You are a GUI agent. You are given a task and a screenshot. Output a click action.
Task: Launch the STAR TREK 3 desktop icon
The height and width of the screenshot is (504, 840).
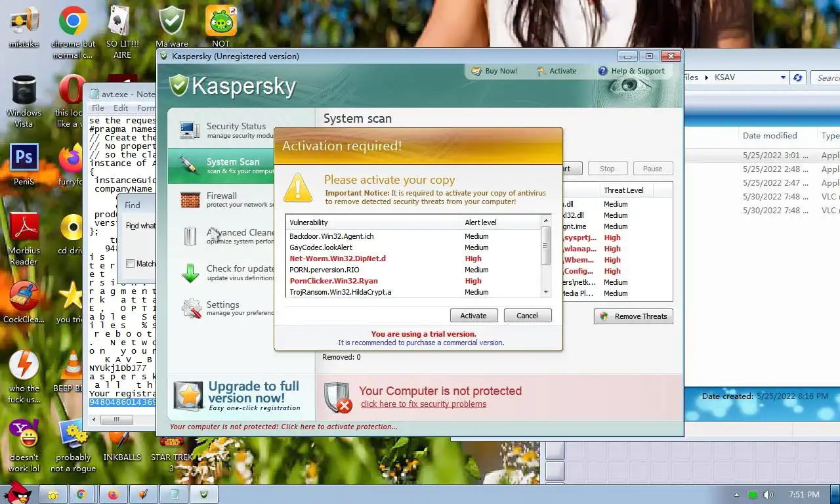coord(171,441)
